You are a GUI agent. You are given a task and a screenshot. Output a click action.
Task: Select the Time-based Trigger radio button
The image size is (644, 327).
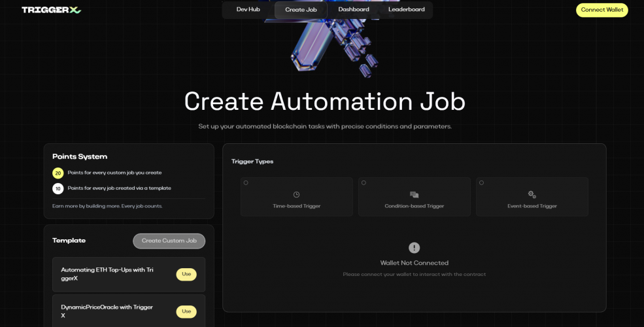tap(246, 183)
